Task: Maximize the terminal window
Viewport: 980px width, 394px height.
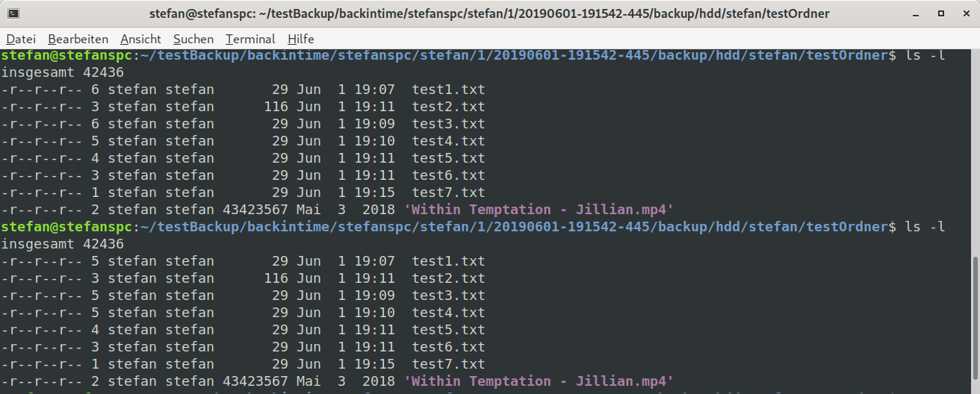Action: tap(941, 14)
